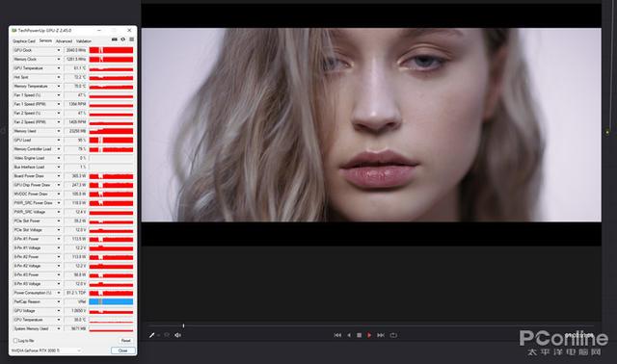Open the Advanced tab in GPU-Z
The image size is (617, 364).
pos(64,40)
